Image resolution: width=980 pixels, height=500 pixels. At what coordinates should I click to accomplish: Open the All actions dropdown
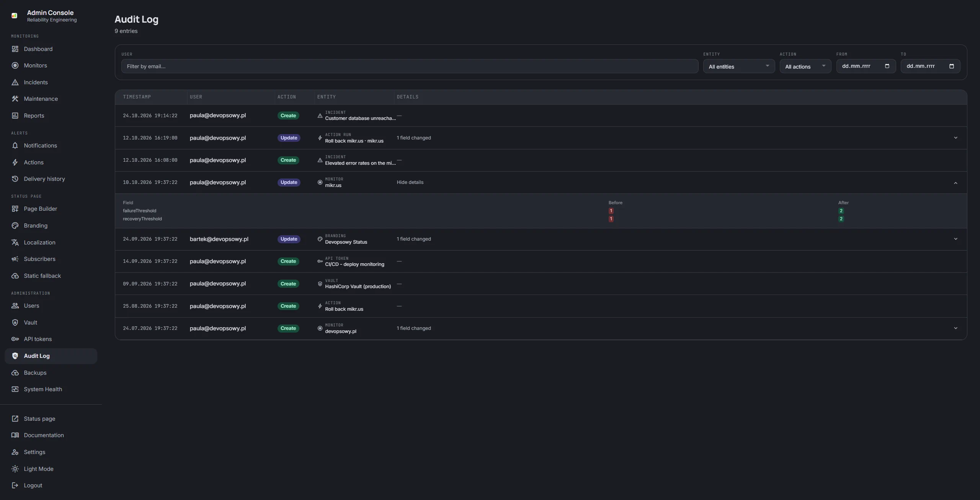pos(805,66)
